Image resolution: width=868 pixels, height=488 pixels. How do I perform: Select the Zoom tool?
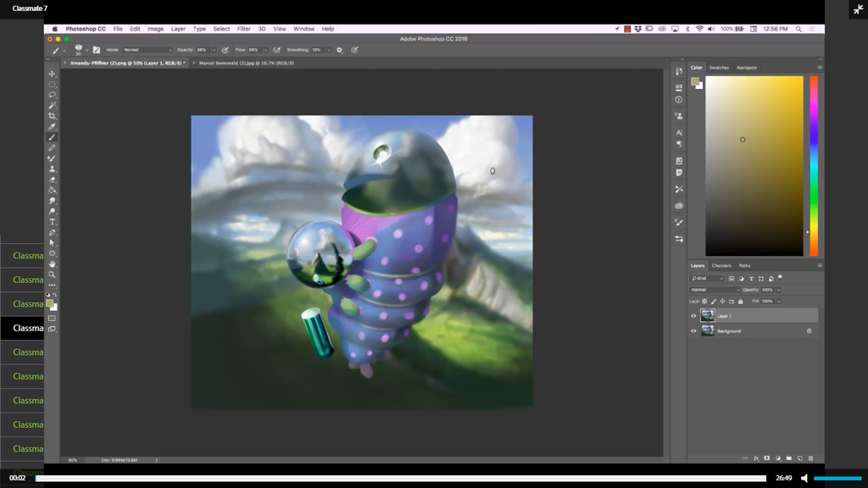pos(52,274)
